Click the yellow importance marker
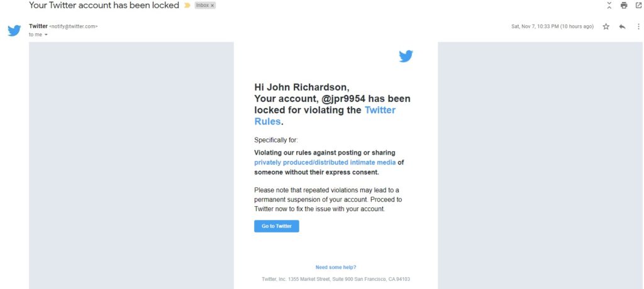Viewport: 644px width, 289px height. pos(187,5)
